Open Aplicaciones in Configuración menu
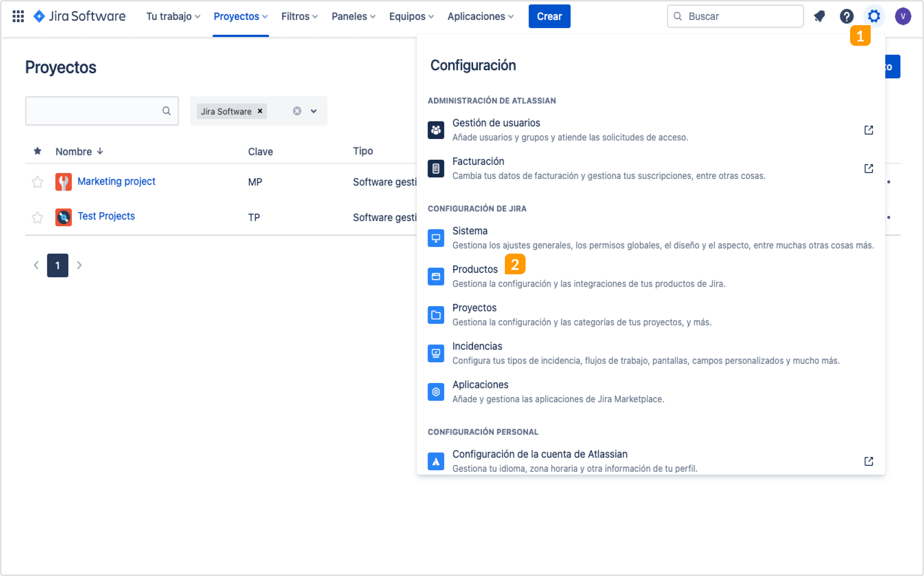This screenshot has width=924, height=576. point(650,392)
